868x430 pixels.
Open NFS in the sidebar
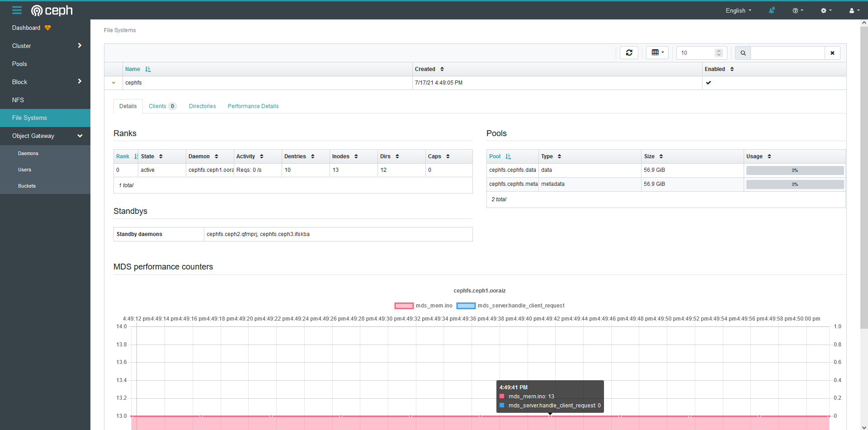pos(18,100)
